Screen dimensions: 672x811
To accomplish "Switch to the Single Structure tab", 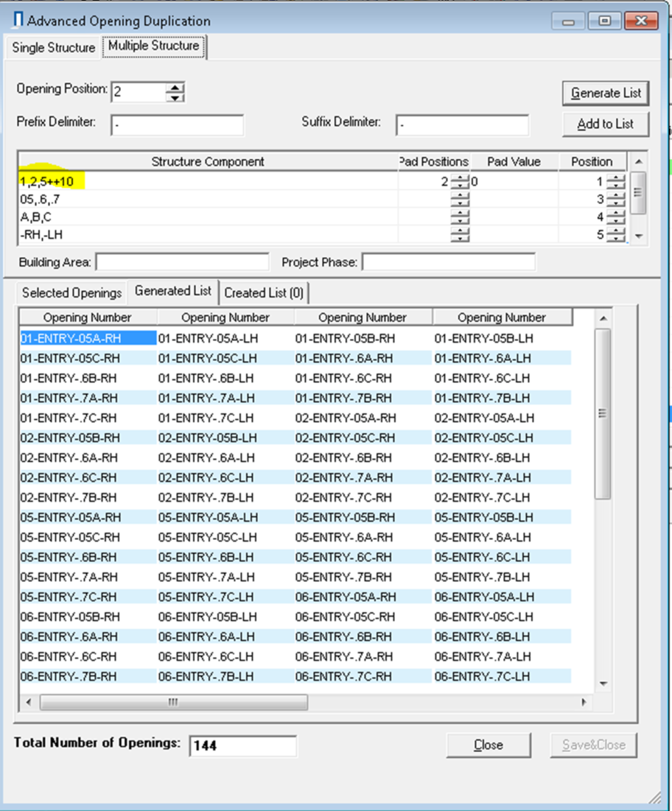I will pyautogui.click(x=54, y=48).
